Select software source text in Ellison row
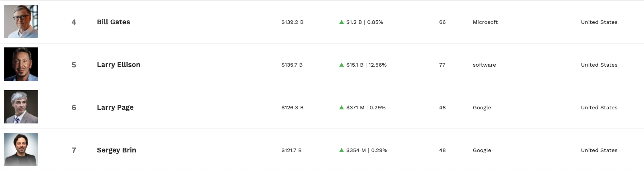This screenshot has width=644, height=174. 484,65
